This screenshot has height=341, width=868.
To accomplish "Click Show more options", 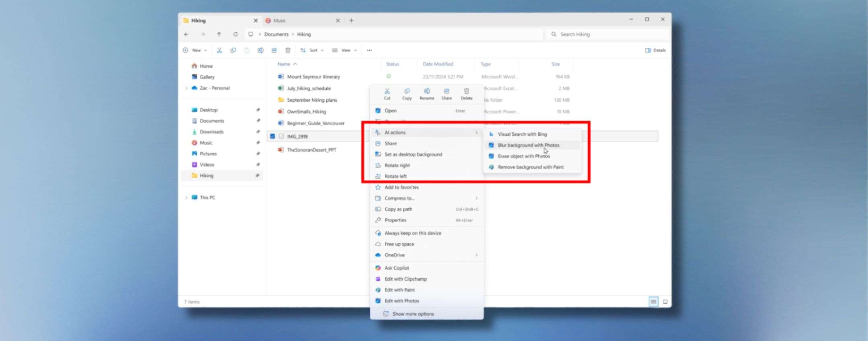I will coord(413,314).
